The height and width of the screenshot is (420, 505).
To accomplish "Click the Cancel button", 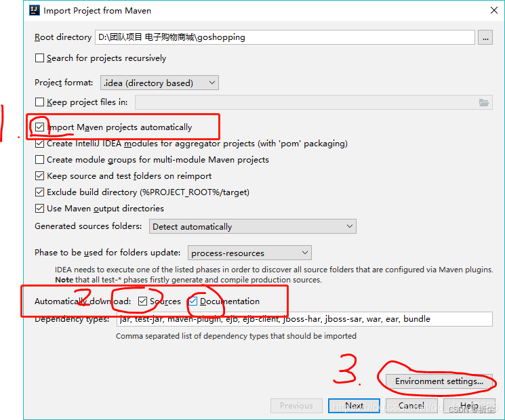I will click(411, 406).
